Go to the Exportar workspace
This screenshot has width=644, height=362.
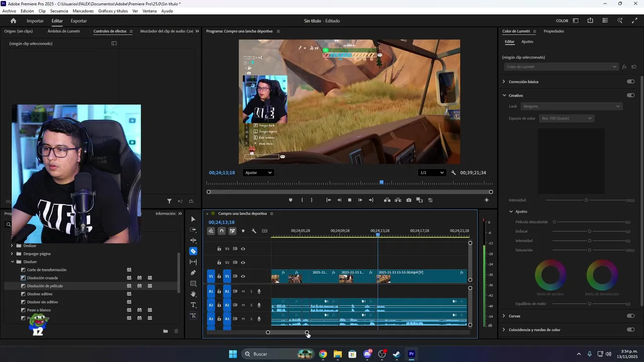78,21
